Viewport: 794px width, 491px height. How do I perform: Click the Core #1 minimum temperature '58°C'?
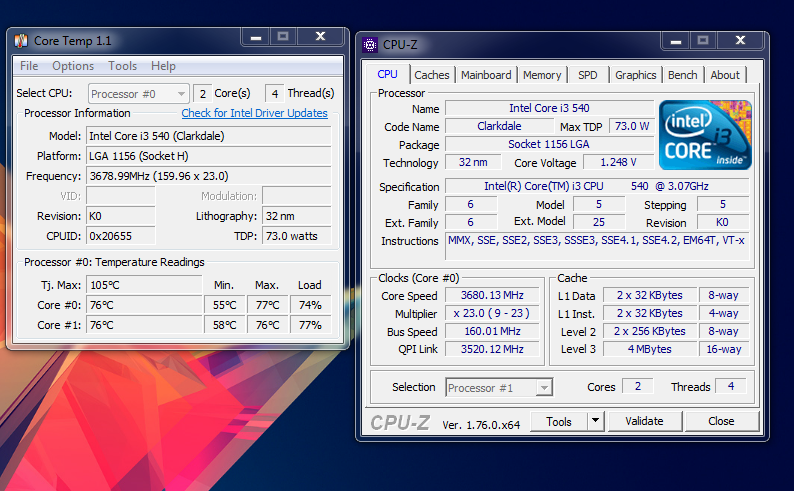pos(225,325)
